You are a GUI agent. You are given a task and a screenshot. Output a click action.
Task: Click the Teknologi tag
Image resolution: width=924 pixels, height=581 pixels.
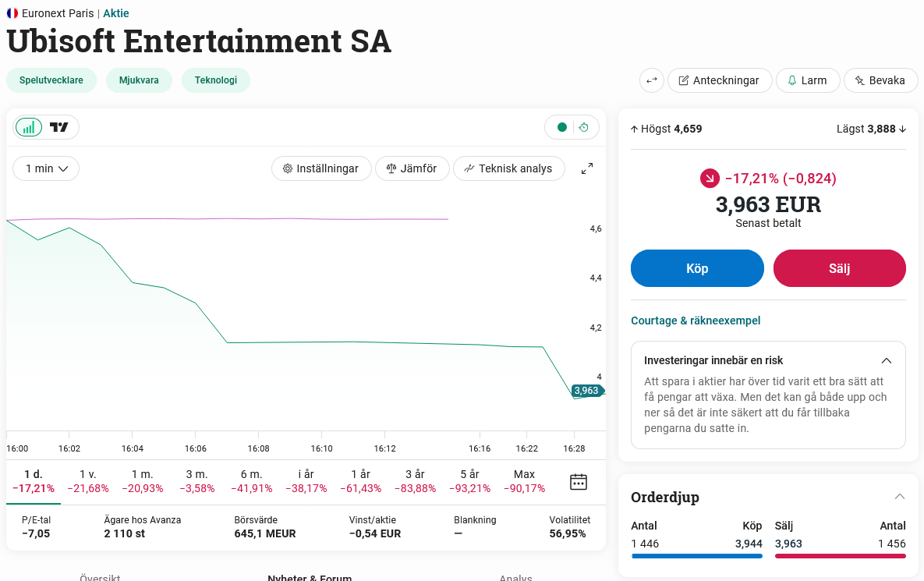click(216, 80)
